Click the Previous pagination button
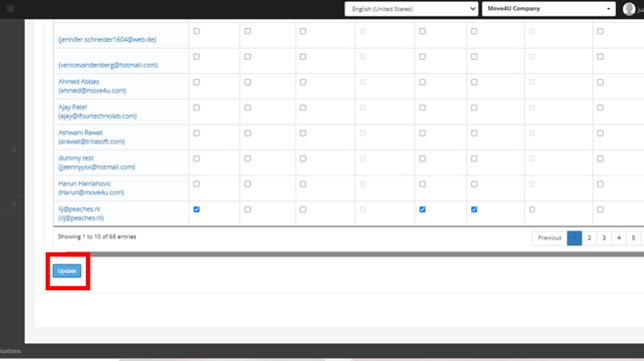This screenshot has height=361, width=644. point(549,238)
